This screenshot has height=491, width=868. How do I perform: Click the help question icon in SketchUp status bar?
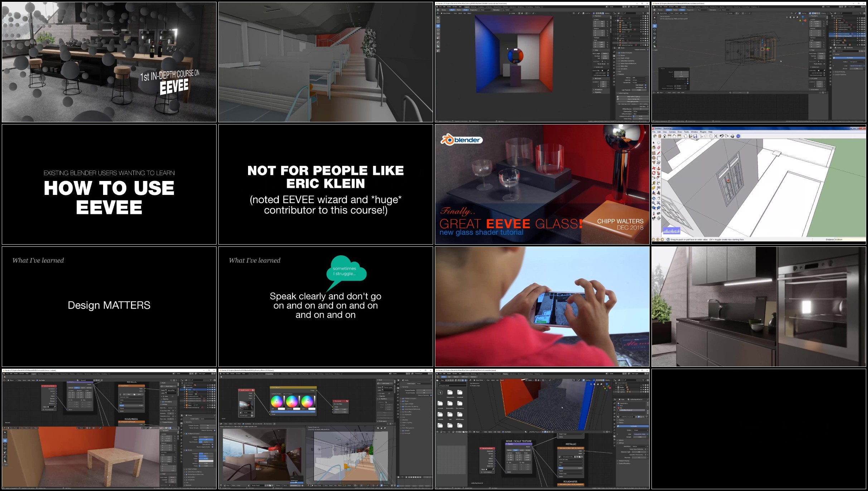[668, 240]
